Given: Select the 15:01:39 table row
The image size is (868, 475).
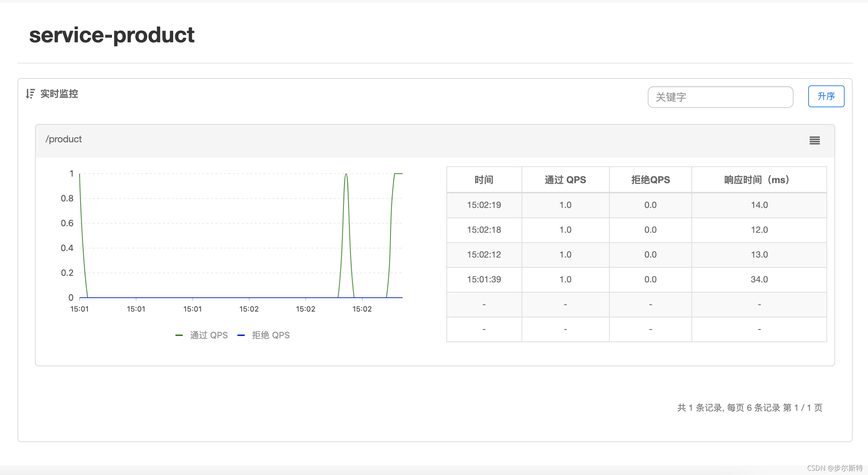Looking at the screenshot, I should 484,279.
